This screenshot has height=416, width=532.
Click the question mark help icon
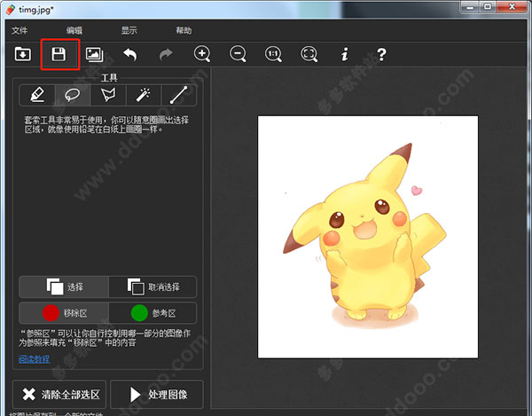[x=381, y=54]
